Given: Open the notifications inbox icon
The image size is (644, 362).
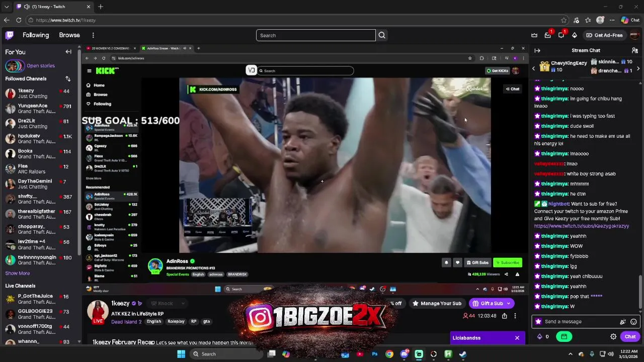Looking at the screenshot, I should click(548, 35).
